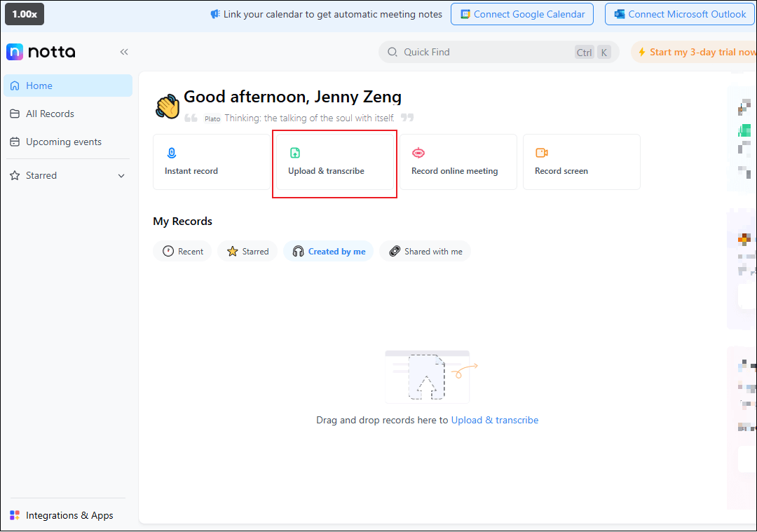This screenshot has height=532, width=757.
Task: Click the Home house icon
Action: 15,86
